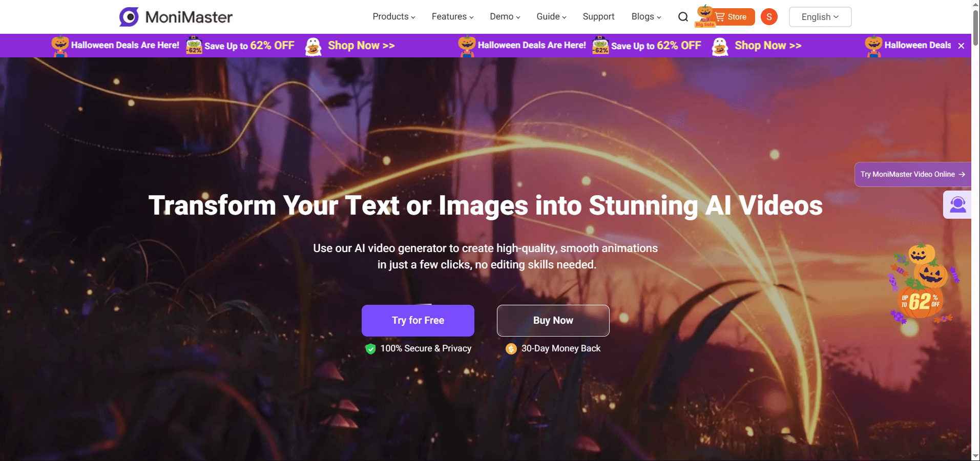Click the Big Sale pumpkin character

click(x=704, y=13)
